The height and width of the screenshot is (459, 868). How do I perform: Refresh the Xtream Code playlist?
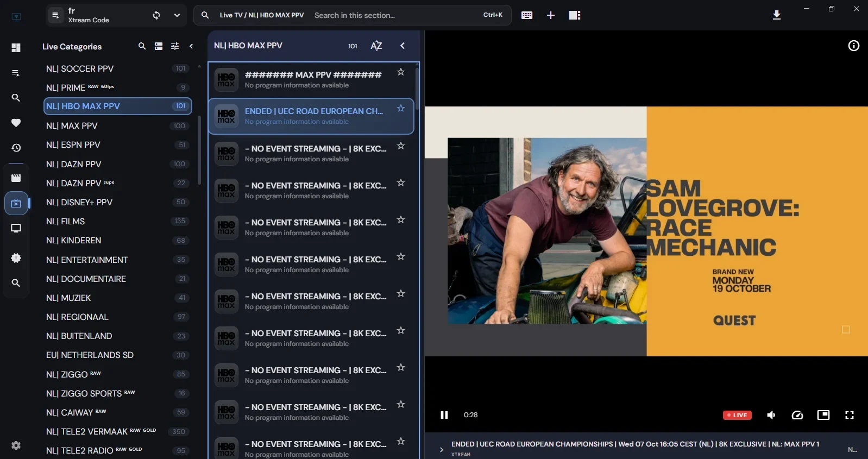156,15
